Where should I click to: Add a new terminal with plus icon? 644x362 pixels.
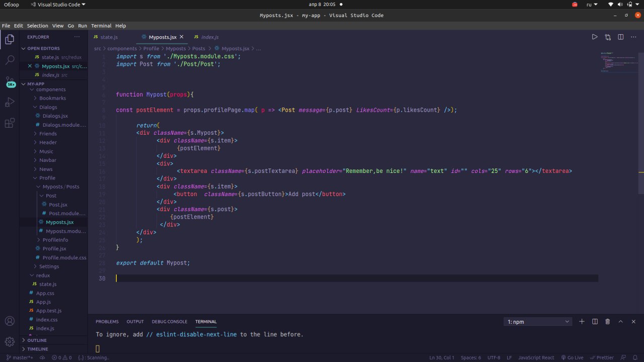(x=582, y=321)
